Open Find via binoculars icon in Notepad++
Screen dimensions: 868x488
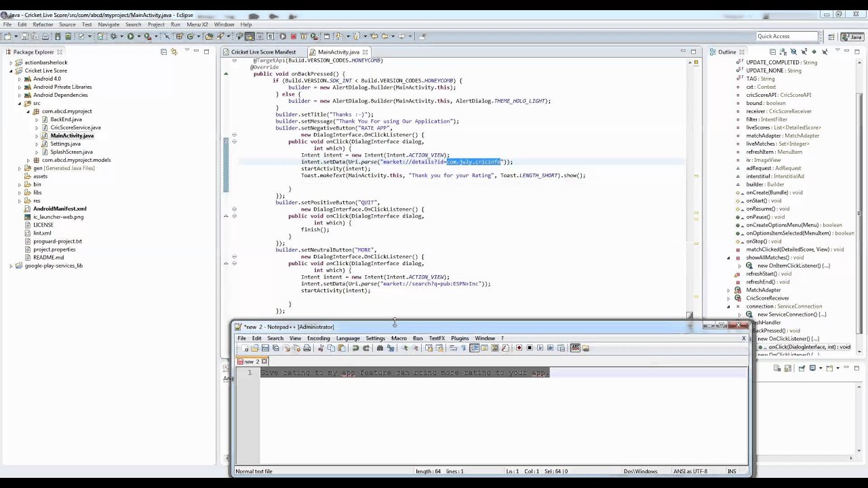[x=380, y=348]
